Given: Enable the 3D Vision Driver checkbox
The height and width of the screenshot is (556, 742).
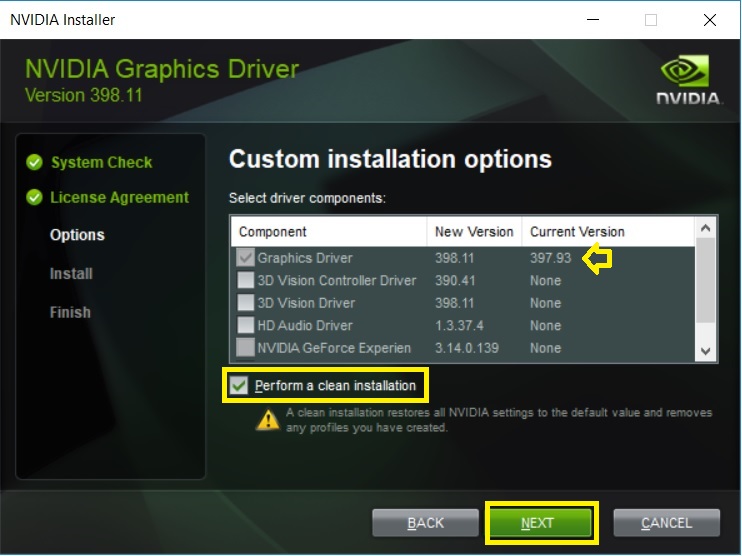Looking at the screenshot, I should click(245, 302).
